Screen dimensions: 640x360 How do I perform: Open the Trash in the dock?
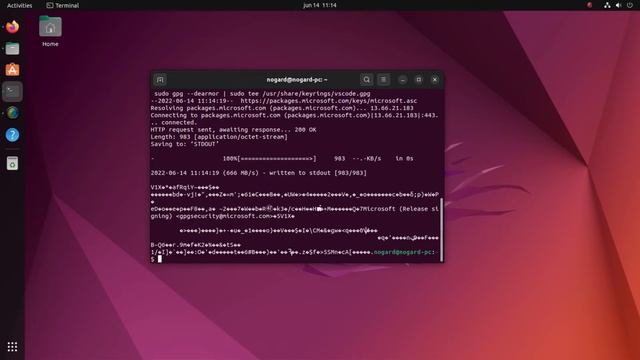[12, 163]
